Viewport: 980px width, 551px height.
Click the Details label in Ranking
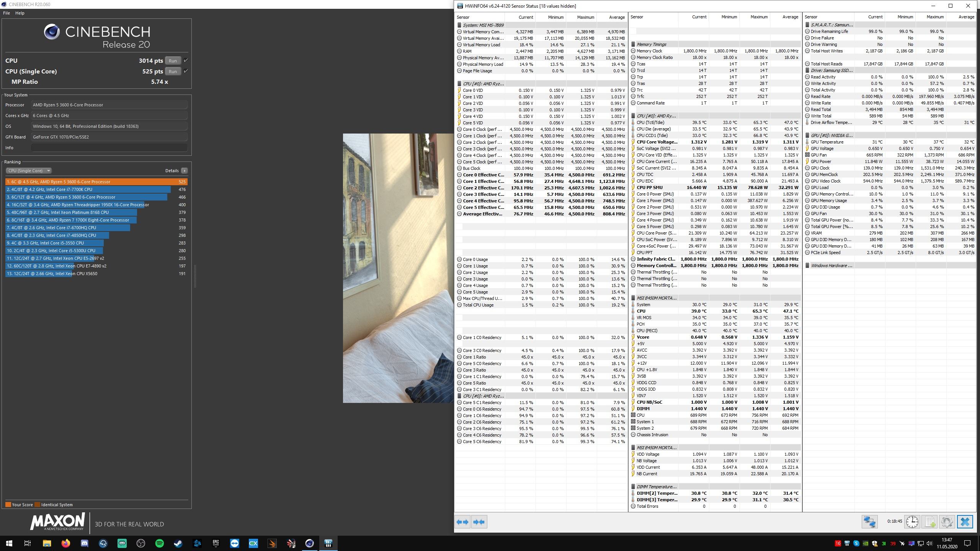point(172,171)
